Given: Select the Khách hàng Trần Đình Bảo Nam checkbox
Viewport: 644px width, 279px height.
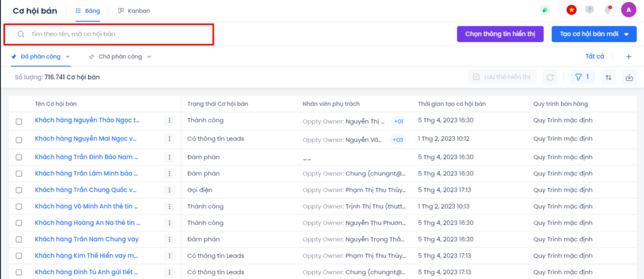Looking at the screenshot, I should tap(19, 157).
